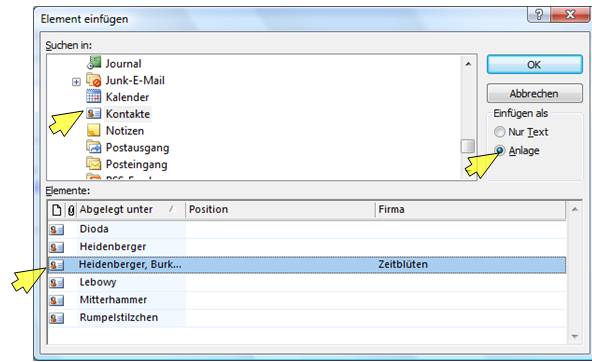Sort list by Abgelegt unter column

click(131, 210)
